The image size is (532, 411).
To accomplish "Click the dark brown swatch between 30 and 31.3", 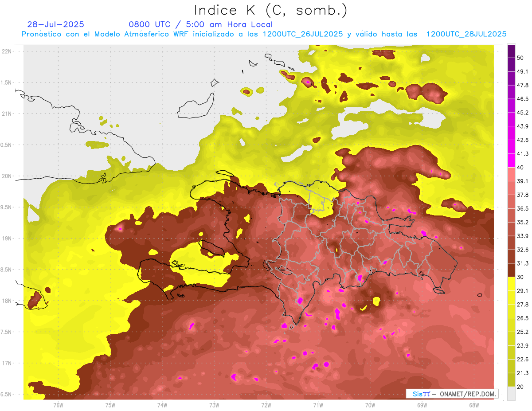I will tap(511, 270).
